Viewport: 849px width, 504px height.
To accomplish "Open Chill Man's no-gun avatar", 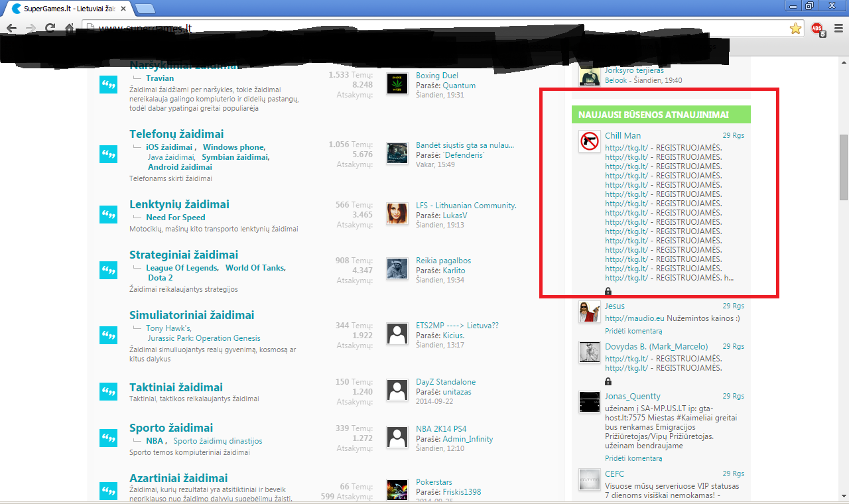I will (x=590, y=141).
